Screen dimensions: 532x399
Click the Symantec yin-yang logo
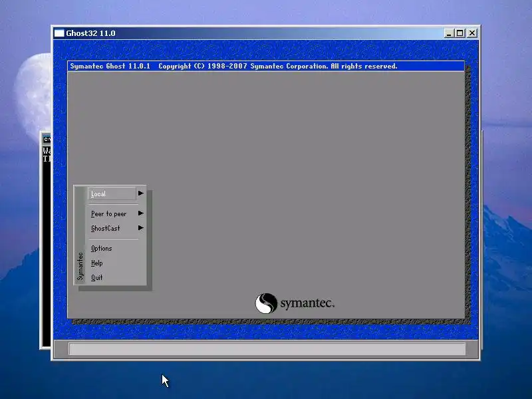[266, 303]
